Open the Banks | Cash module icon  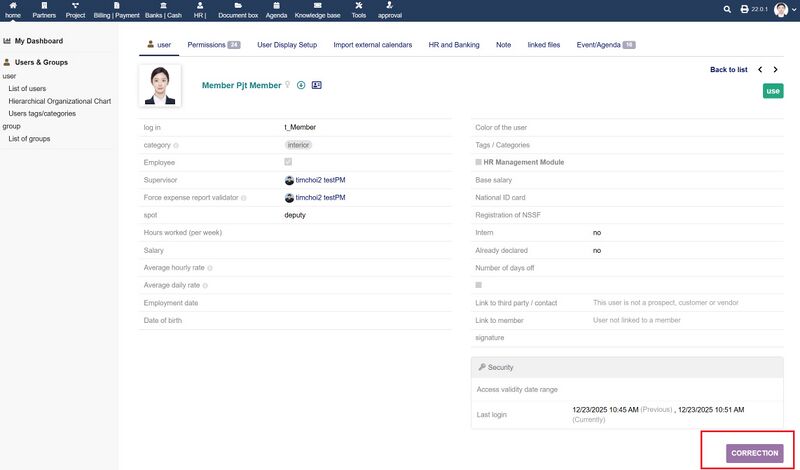(163, 6)
